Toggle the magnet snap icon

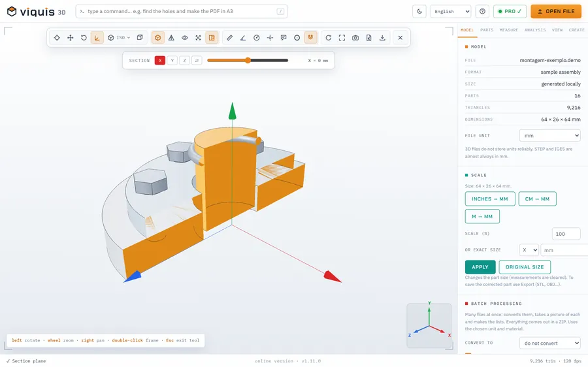pos(310,37)
